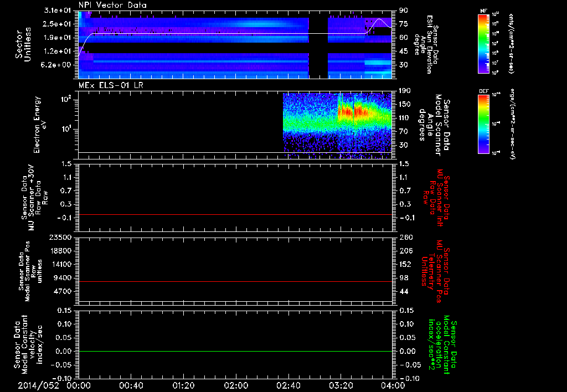Click the red line in MU Scanner +30V plot

click(235, 214)
